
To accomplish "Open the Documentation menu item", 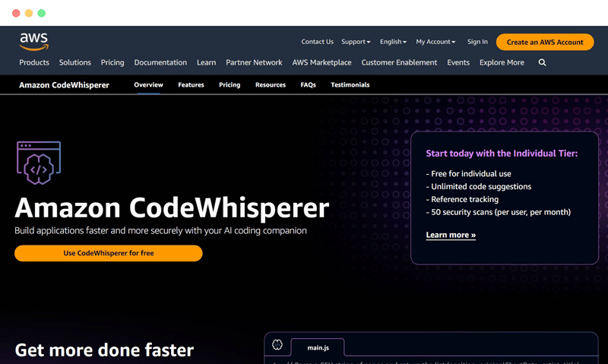I will pyautogui.click(x=160, y=62).
